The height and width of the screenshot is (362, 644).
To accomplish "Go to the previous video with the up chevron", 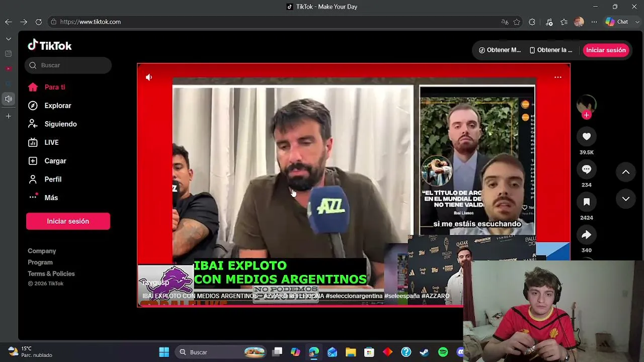I will 626,172.
